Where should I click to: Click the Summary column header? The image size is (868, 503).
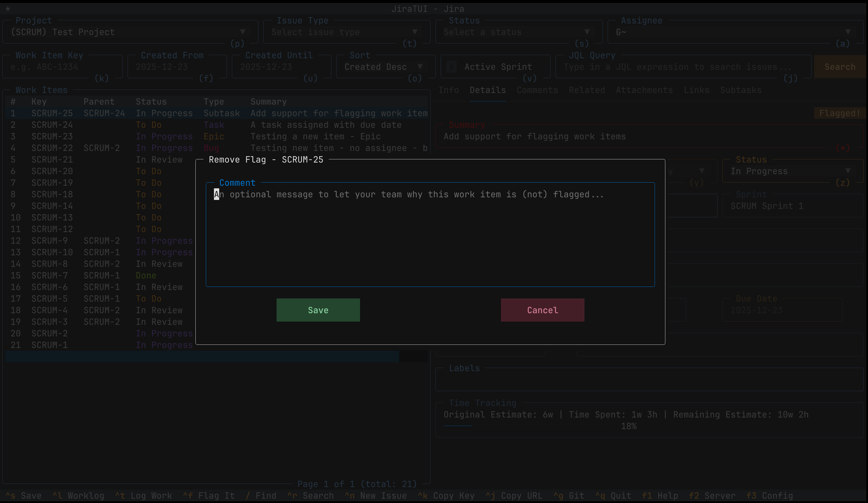click(x=269, y=102)
